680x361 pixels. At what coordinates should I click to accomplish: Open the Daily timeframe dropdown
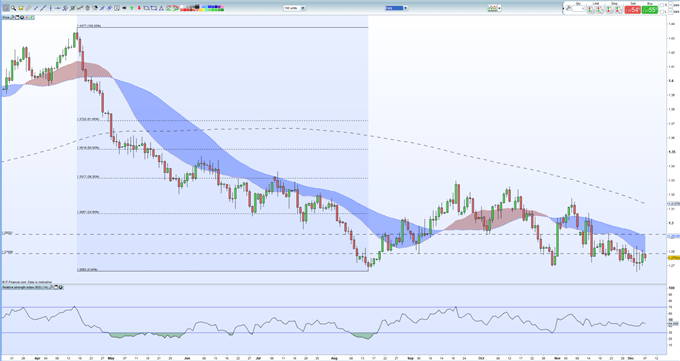pos(395,8)
